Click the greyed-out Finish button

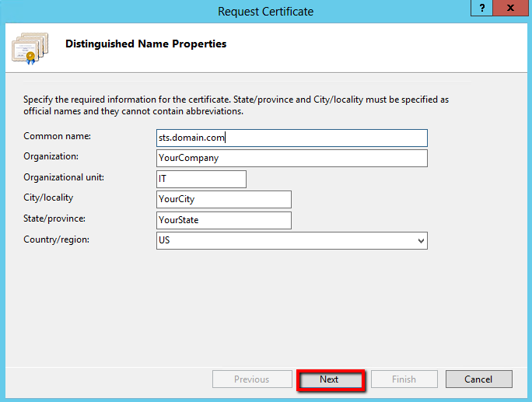[404, 379]
